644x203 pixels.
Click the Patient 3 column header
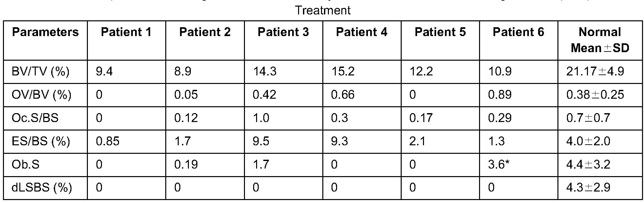pyautogui.click(x=283, y=32)
